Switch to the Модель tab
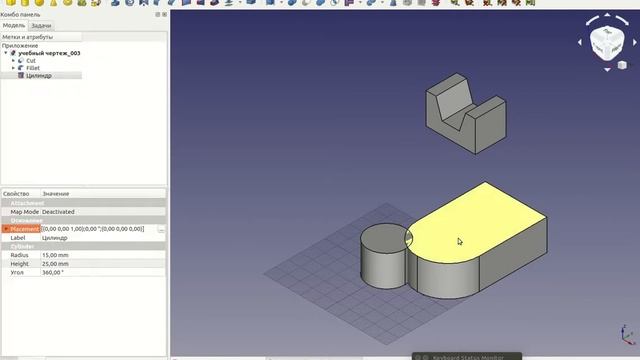This screenshot has height=360, width=640. pos(14,25)
